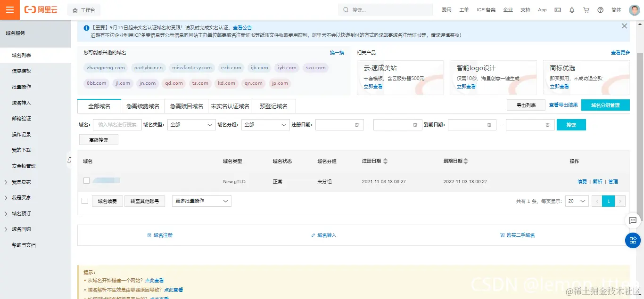Viewport: 644px width, 299px height.
Task: Open 更多批量操作 dropdown
Action: [202, 201]
